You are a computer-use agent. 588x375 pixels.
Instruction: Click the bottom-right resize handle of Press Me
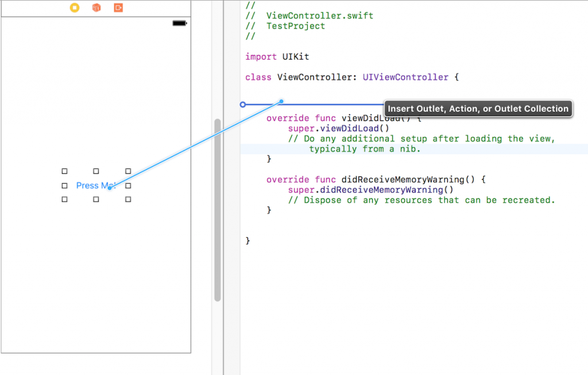[x=128, y=199]
